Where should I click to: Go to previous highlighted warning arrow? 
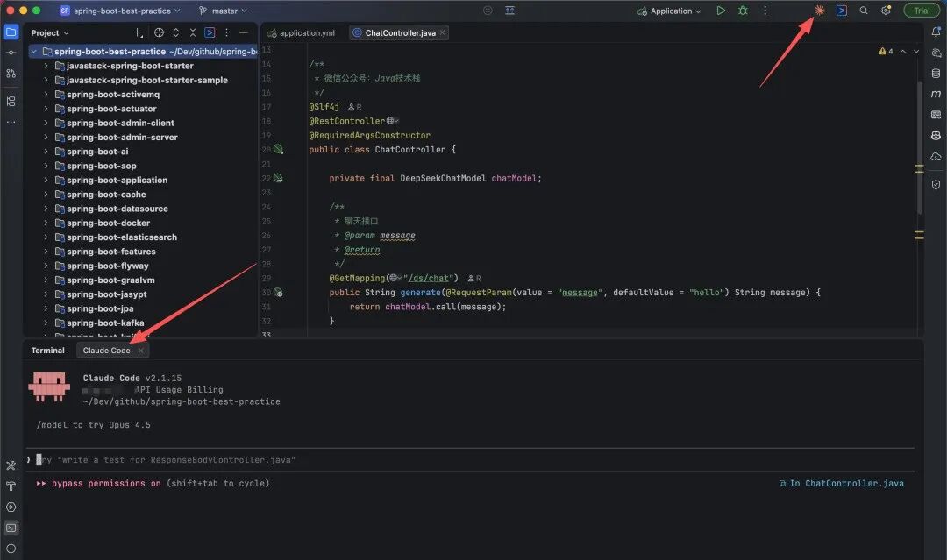[902, 52]
